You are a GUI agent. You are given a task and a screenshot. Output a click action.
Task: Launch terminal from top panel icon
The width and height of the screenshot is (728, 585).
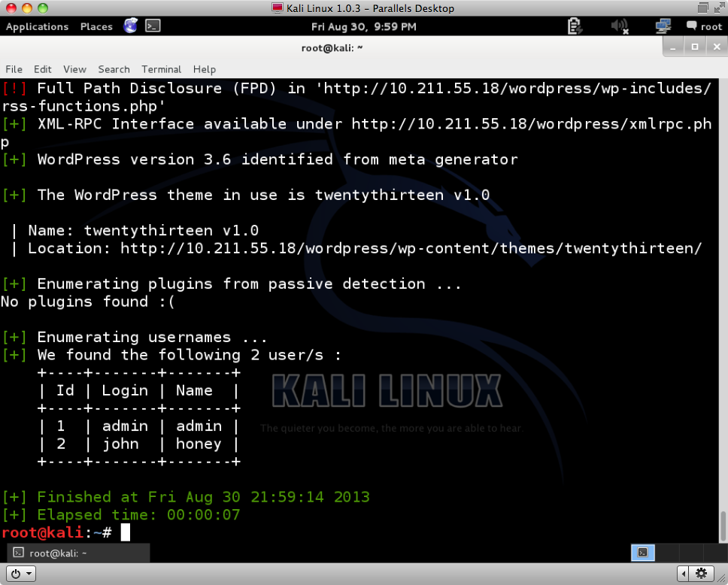click(153, 26)
